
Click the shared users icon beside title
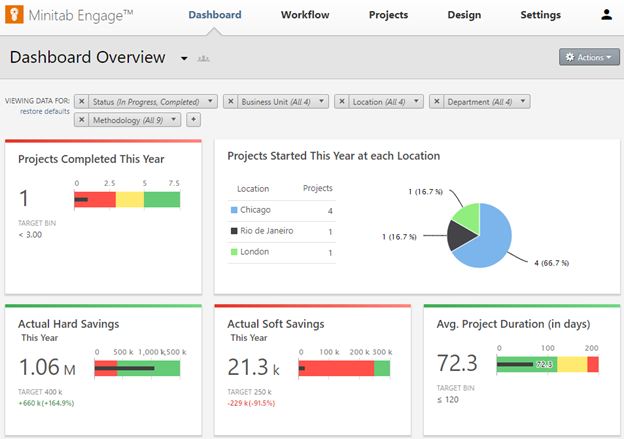[x=204, y=59]
